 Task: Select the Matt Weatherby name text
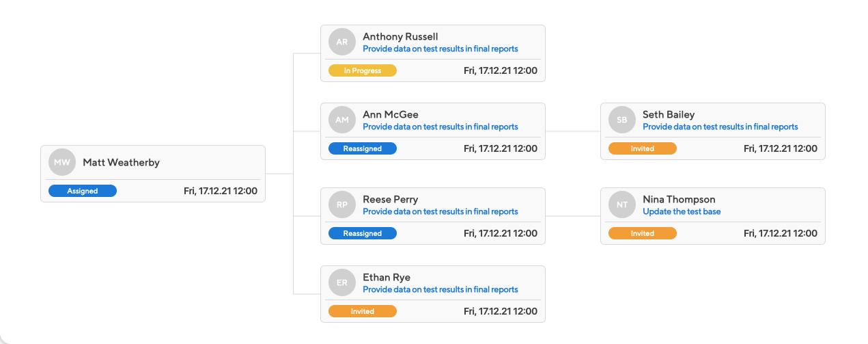click(122, 163)
